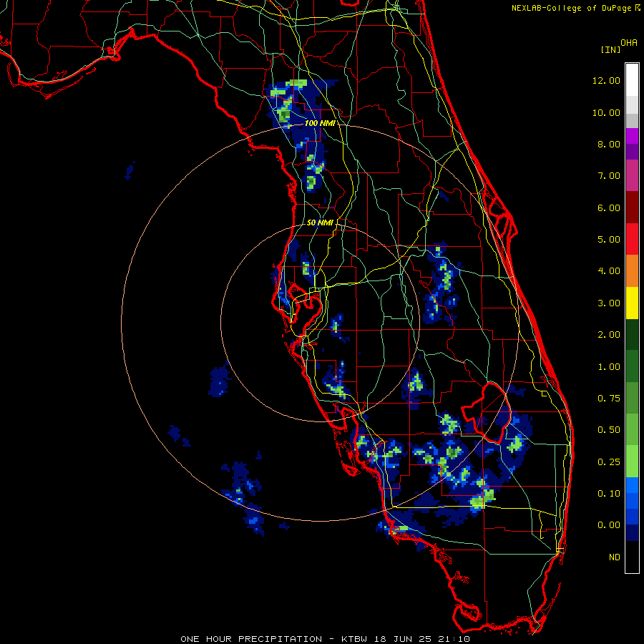This screenshot has width=644, height=644.
Task: Click the 0.00 legend value
Action: pyautogui.click(x=609, y=525)
